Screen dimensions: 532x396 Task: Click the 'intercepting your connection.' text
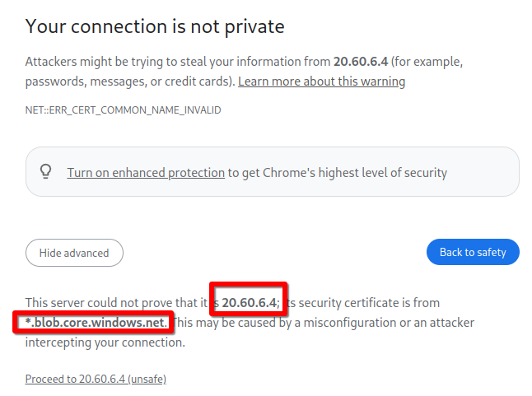pyautogui.click(x=105, y=342)
